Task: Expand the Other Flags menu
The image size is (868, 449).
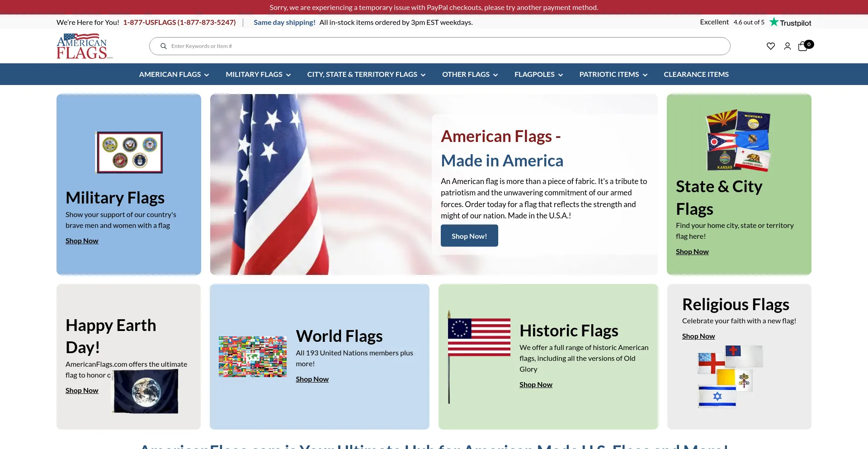Action: 470,74
